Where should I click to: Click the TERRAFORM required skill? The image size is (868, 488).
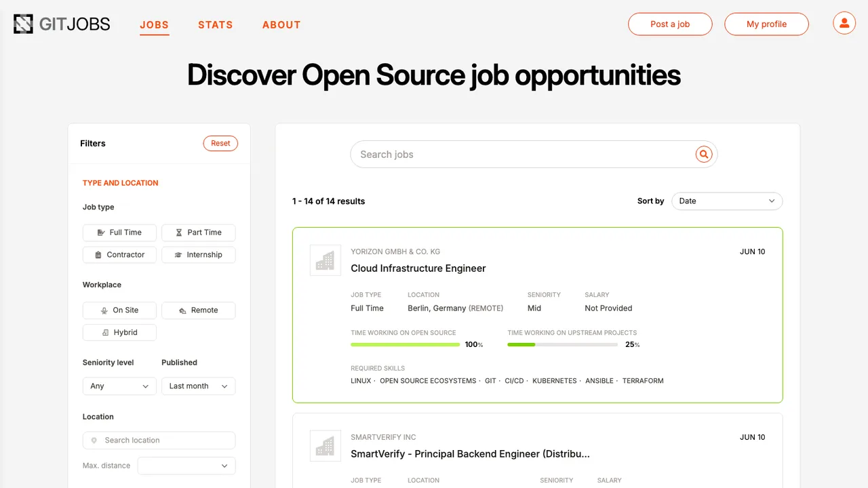pos(643,381)
